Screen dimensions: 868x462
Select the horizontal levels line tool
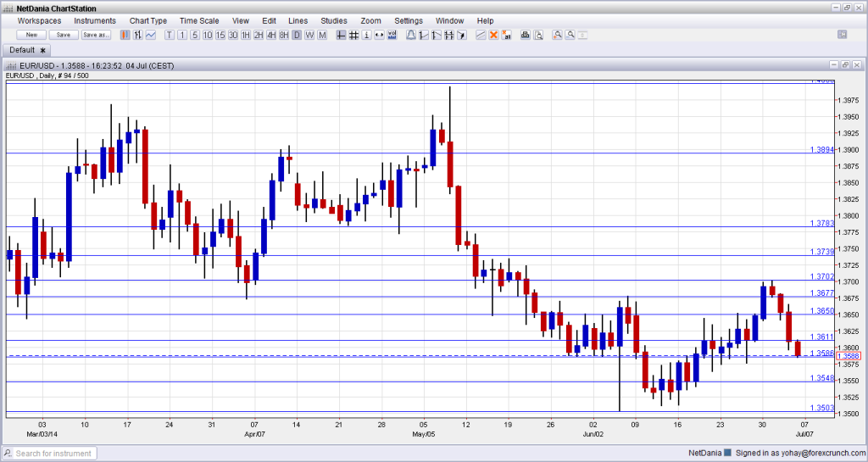(449, 35)
